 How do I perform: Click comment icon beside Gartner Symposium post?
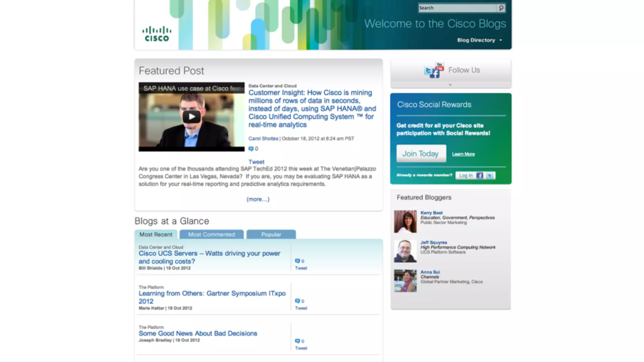297,301
